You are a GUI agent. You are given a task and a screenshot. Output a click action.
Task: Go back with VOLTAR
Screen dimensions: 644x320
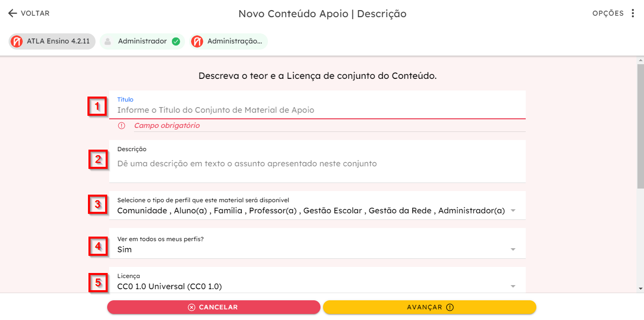(x=29, y=14)
